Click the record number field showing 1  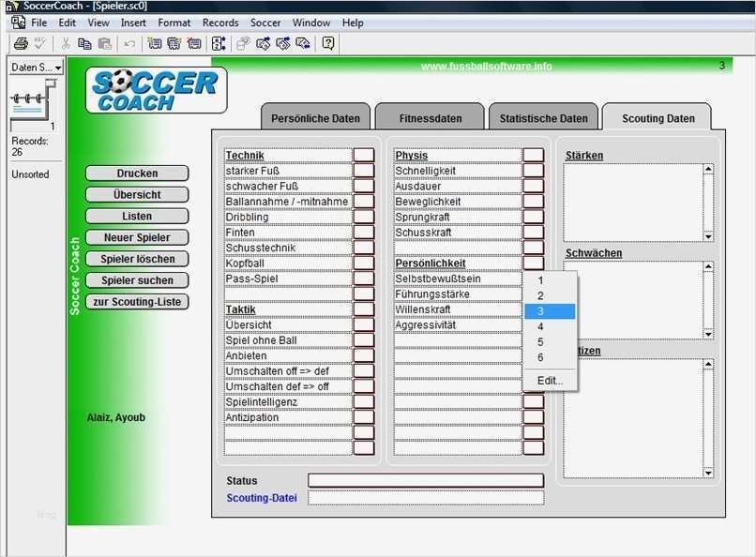(x=33, y=127)
